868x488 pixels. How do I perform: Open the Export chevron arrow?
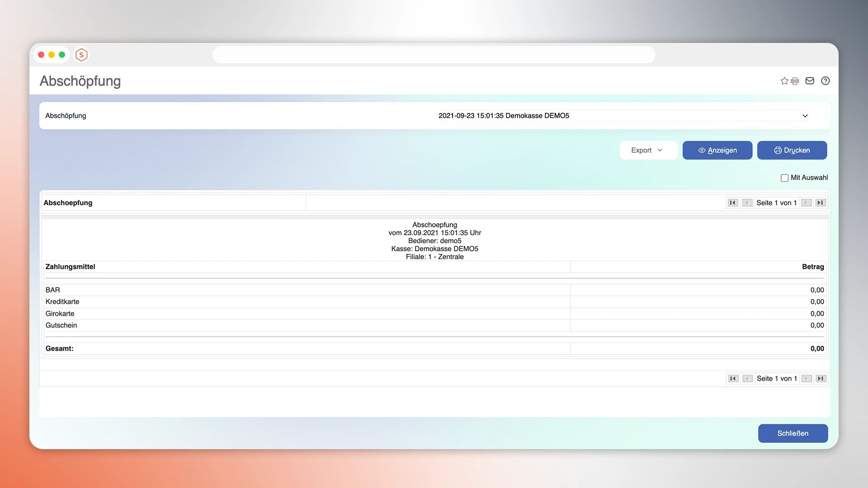point(660,150)
